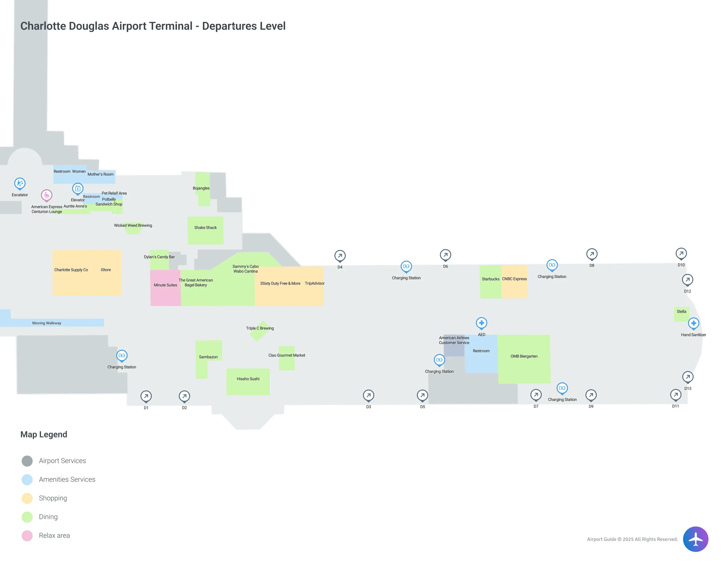Screen dimensions: 728x563
Task: Open the gate D13 marker
Action: tap(688, 378)
